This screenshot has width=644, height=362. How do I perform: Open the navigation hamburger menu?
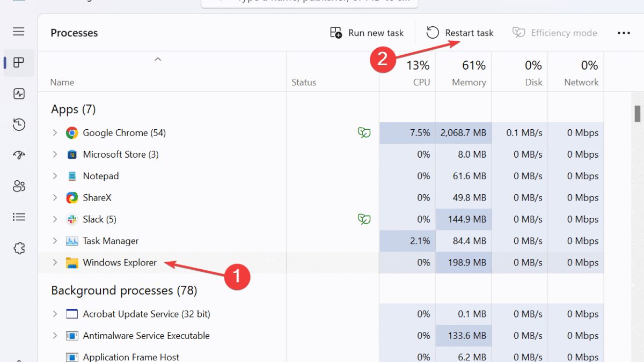pos(18,31)
